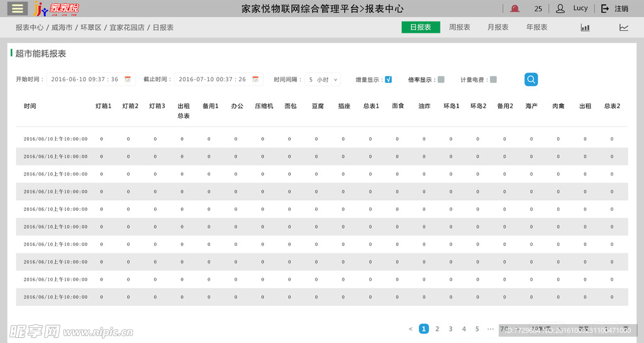
Task: Go to page 5
Action: 477,329
